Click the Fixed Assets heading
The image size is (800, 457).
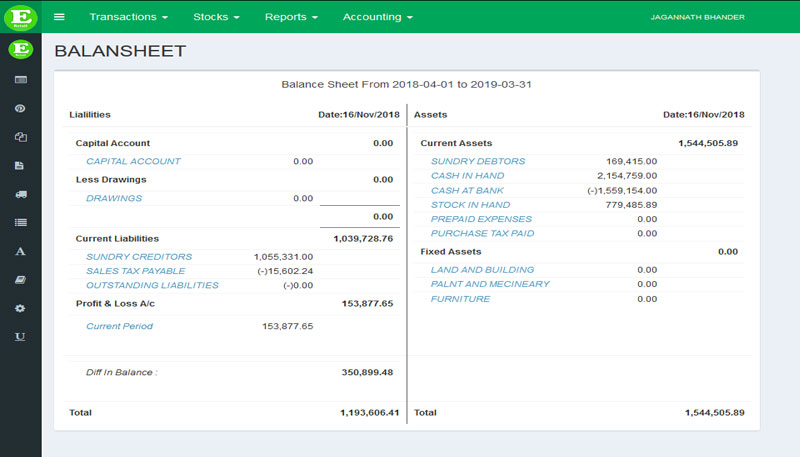click(x=451, y=251)
